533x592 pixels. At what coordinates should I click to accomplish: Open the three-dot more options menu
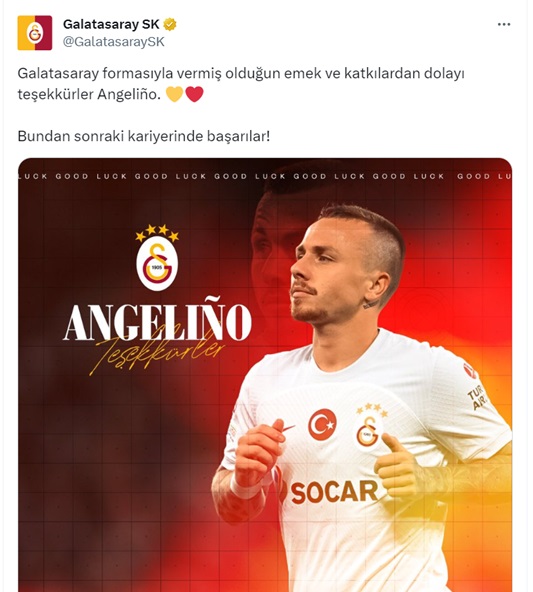(x=504, y=25)
